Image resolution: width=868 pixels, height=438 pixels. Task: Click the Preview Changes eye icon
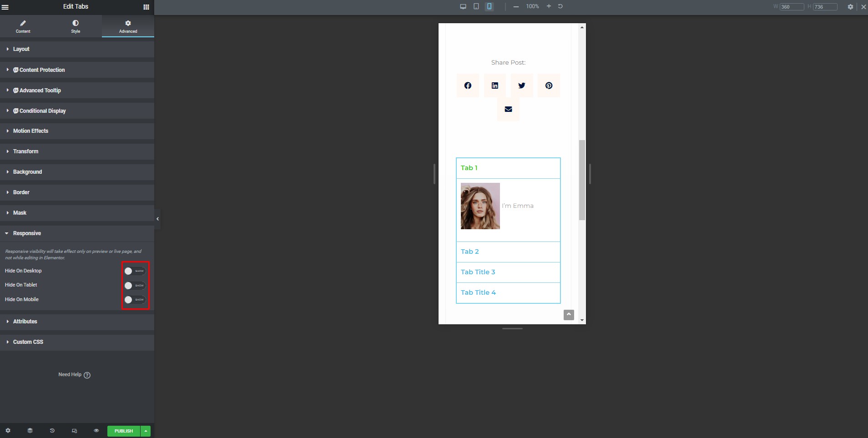(96, 431)
